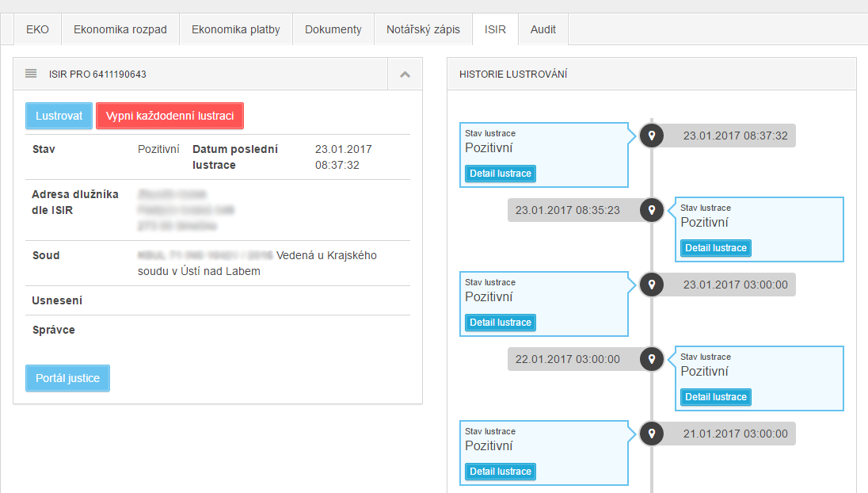Screen dimensions: 868x493
Task: Click the pin marker for 22.01.2017 03:00:00
Action: click(652, 359)
